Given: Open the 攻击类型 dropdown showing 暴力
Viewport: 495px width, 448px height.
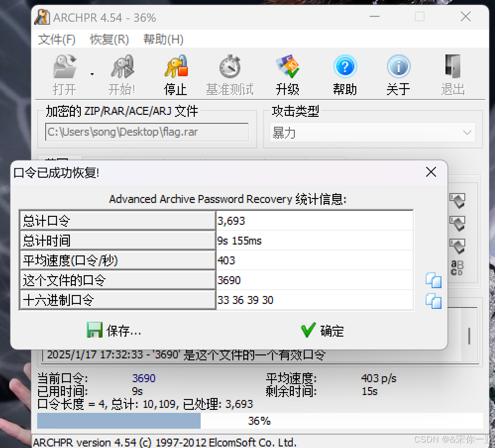Looking at the screenshot, I should pyautogui.click(x=372, y=133).
